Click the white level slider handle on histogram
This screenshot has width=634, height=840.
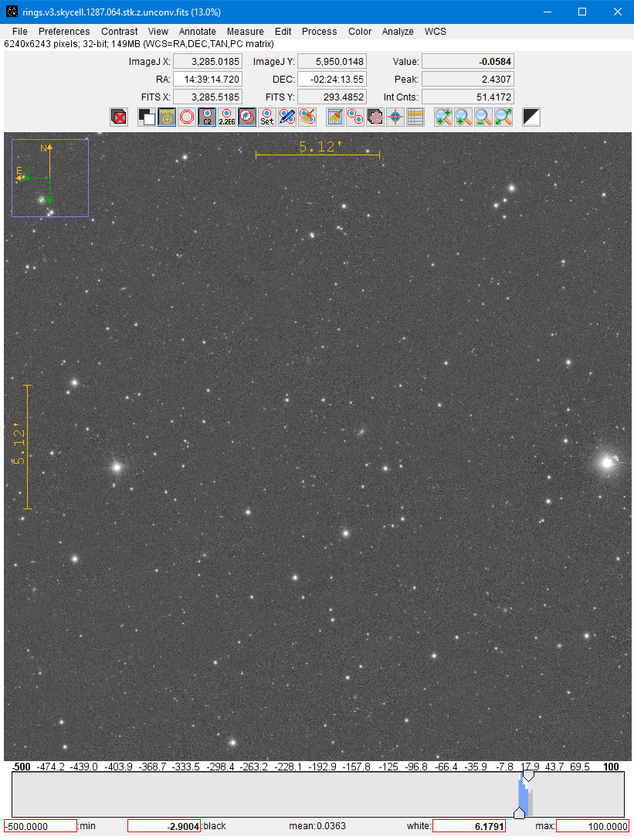(x=528, y=776)
